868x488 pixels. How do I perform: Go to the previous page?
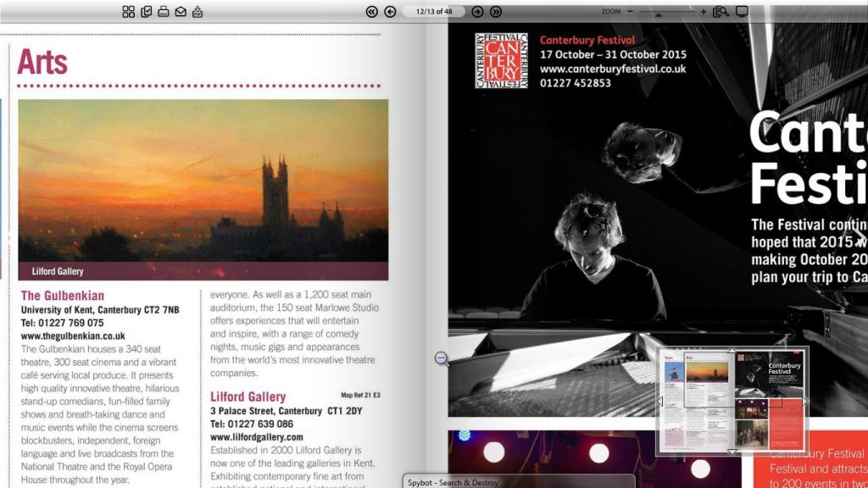point(390,12)
